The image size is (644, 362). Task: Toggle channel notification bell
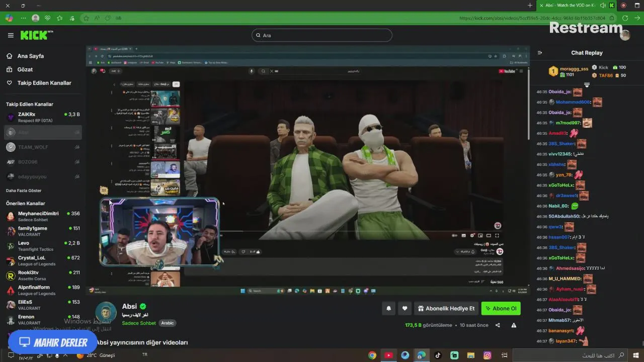coord(388,309)
